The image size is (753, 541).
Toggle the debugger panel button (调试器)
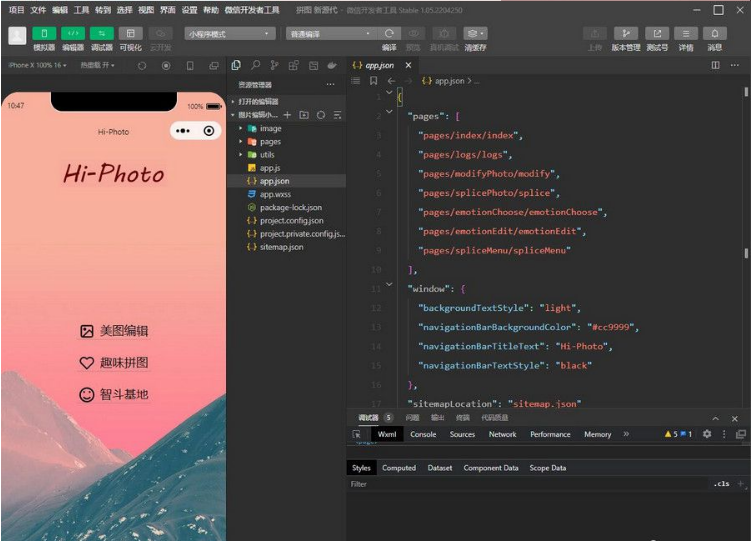(102, 34)
